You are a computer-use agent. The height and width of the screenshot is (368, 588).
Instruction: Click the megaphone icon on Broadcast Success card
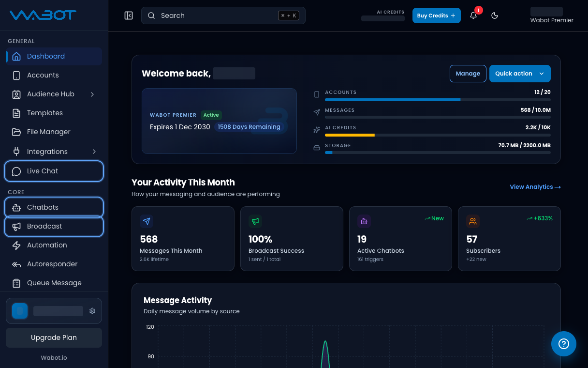click(255, 221)
